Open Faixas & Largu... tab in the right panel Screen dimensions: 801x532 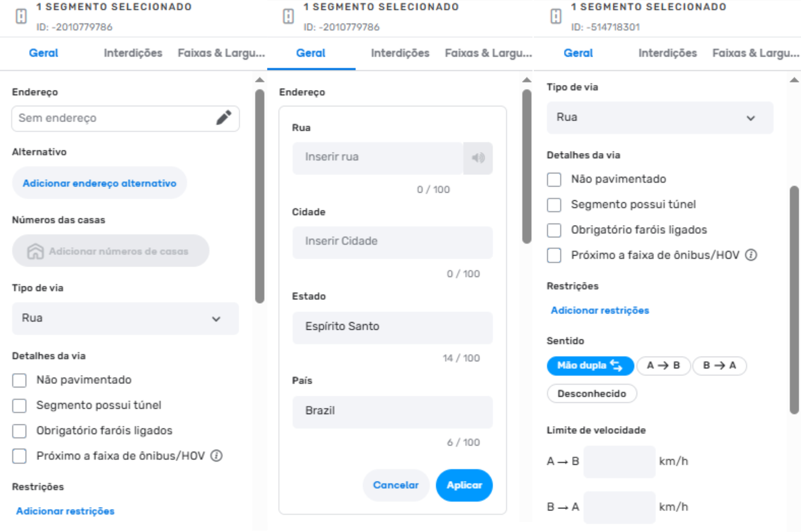tap(755, 53)
